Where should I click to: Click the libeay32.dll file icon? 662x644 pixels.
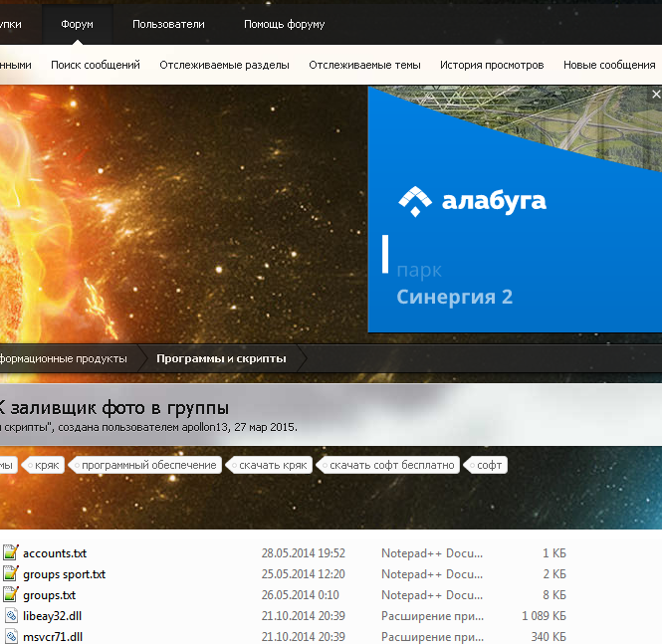pyautogui.click(x=10, y=616)
